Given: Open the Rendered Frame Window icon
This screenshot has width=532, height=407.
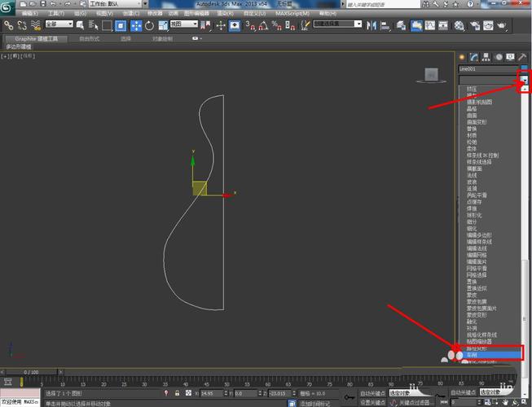Looking at the screenshot, I should (x=488, y=26).
